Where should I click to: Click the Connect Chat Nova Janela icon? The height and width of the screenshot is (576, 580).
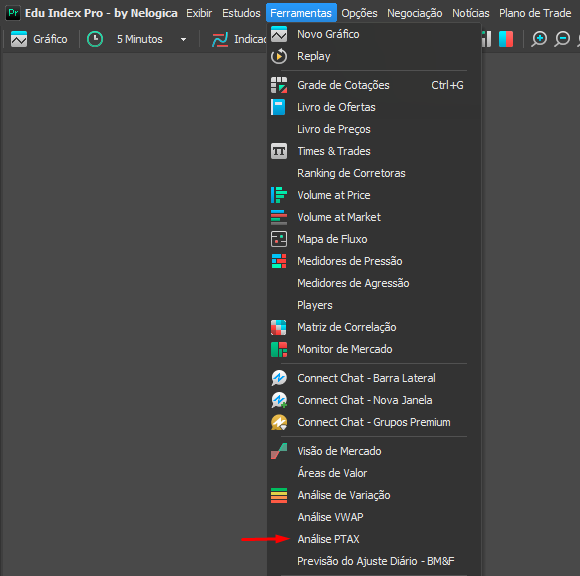coord(279,400)
